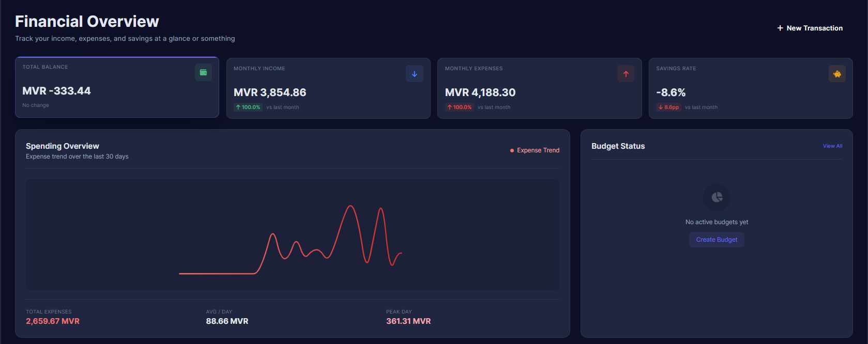Click the 8.6pp savings change badge
868x344 pixels.
(668, 107)
